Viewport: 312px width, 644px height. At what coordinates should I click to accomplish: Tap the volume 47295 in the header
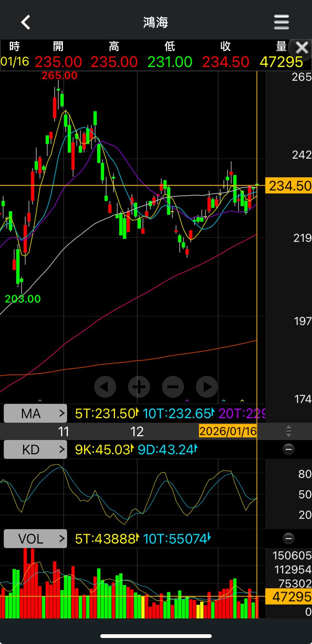click(281, 62)
